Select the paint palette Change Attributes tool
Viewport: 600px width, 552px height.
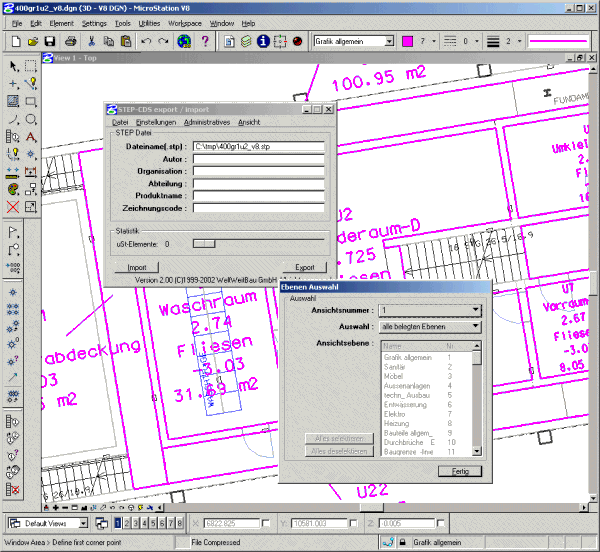(13, 189)
